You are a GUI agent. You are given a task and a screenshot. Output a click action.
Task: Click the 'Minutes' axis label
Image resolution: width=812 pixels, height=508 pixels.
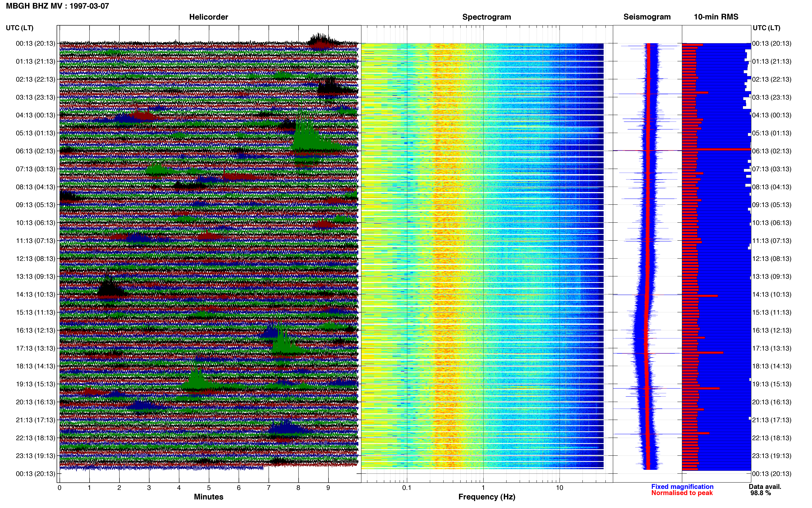pyautogui.click(x=209, y=497)
